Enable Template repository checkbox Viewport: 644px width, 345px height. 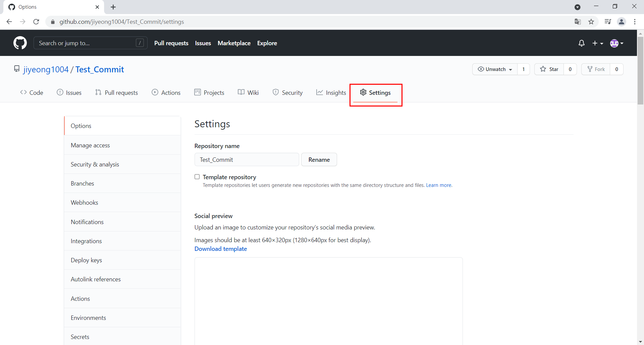point(197,177)
